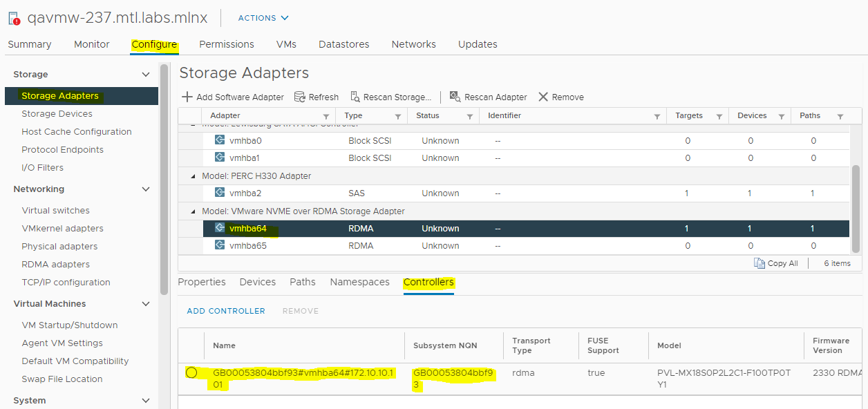
Task: Click the adapter icon next to vmhba0
Action: click(220, 140)
